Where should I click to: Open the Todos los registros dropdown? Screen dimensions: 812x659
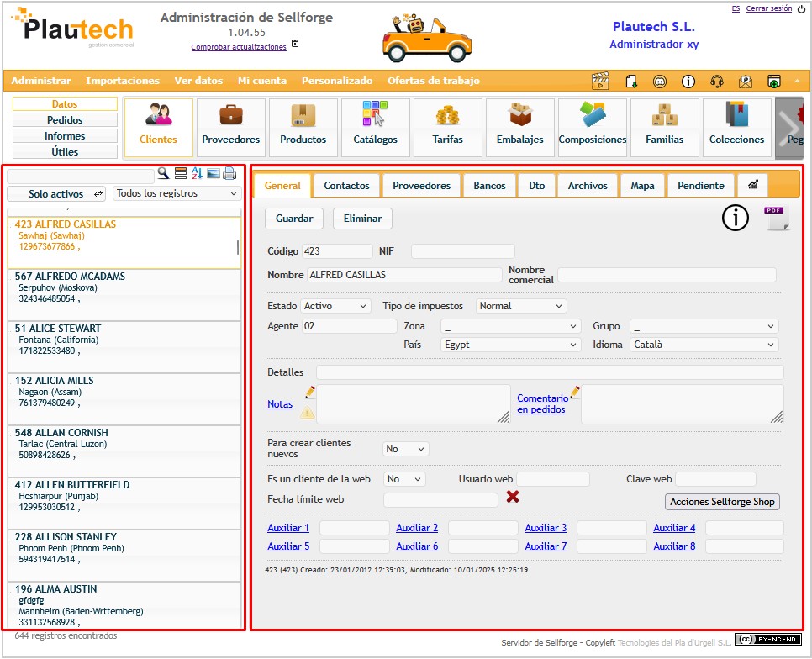coord(177,193)
